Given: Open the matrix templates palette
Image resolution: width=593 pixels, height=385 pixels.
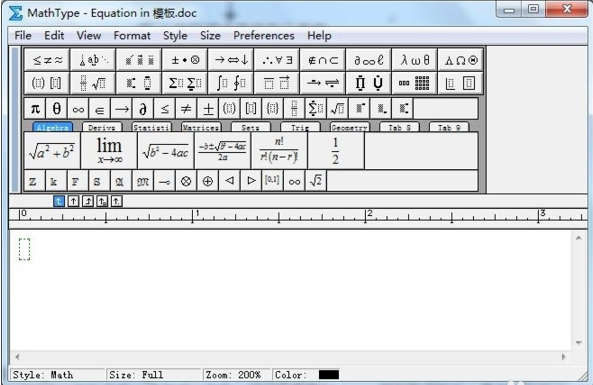Looking at the screenshot, I should point(414,83).
